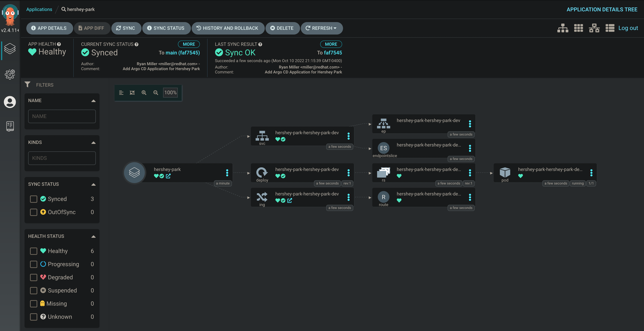Click MORE under Last Sync Result
644x331 pixels.
(331, 44)
